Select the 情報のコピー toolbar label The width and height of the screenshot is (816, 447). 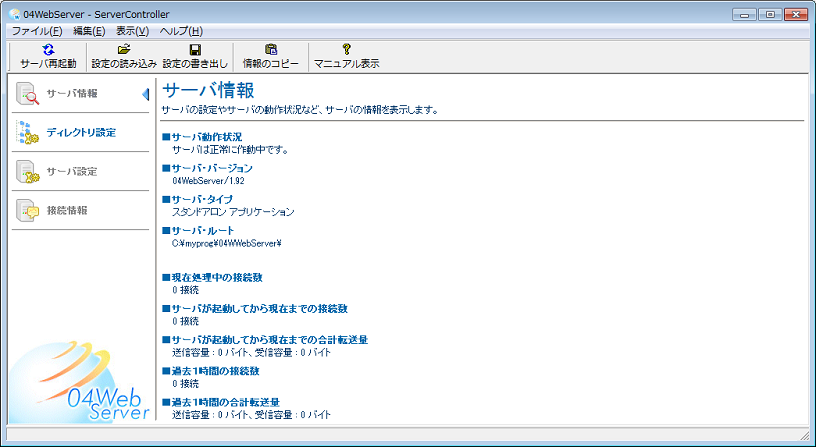coord(271,64)
